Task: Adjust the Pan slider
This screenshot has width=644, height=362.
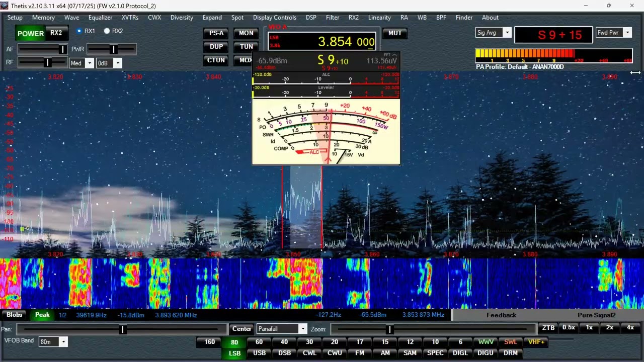Action: [x=121, y=329]
